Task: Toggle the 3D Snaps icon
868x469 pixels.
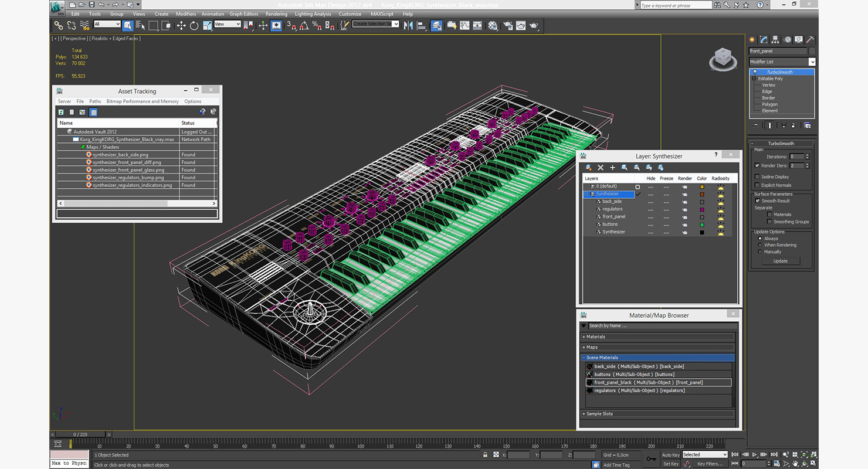Action: coord(291,25)
